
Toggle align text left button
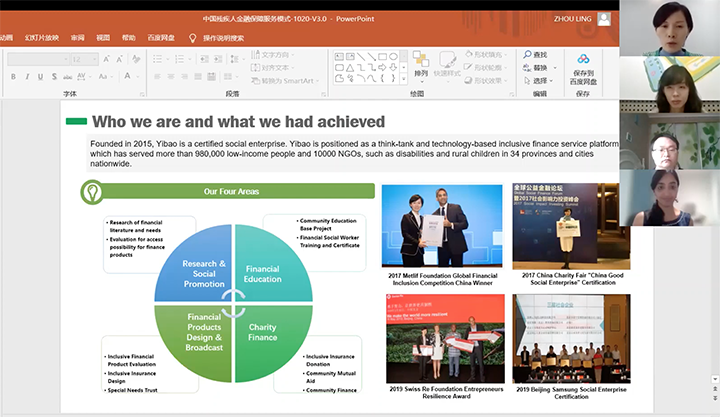click(x=158, y=77)
